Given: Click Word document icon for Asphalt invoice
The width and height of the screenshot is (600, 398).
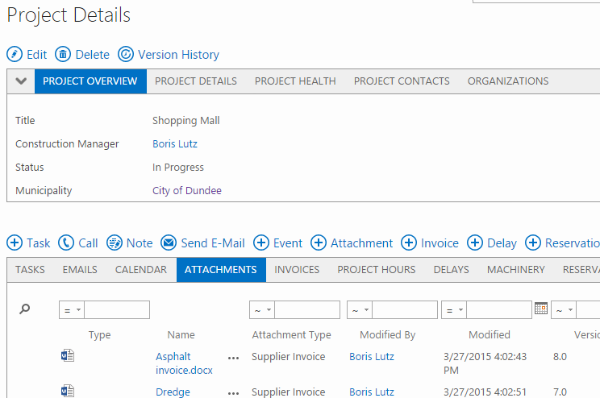Looking at the screenshot, I should click(67, 356).
